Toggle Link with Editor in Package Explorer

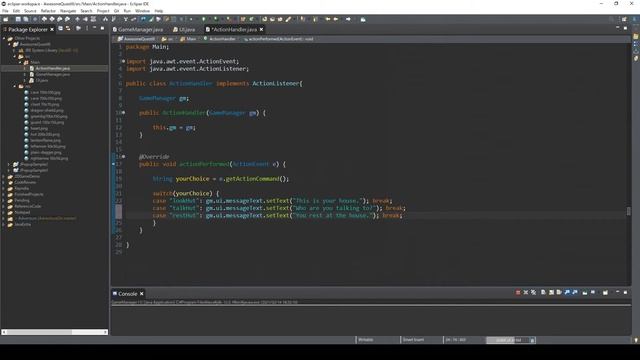click(x=68, y=29)
